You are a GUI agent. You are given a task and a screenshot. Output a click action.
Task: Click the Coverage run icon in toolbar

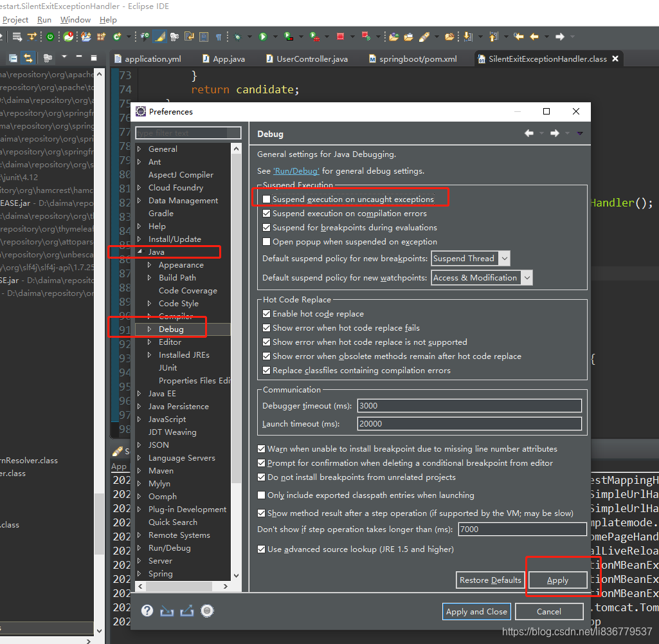289,37
